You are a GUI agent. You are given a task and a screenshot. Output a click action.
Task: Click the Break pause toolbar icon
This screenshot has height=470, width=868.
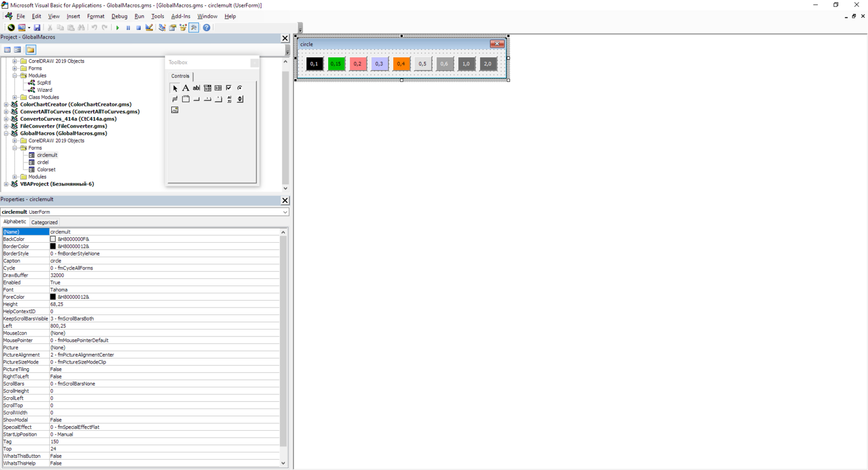coord(128,28)
